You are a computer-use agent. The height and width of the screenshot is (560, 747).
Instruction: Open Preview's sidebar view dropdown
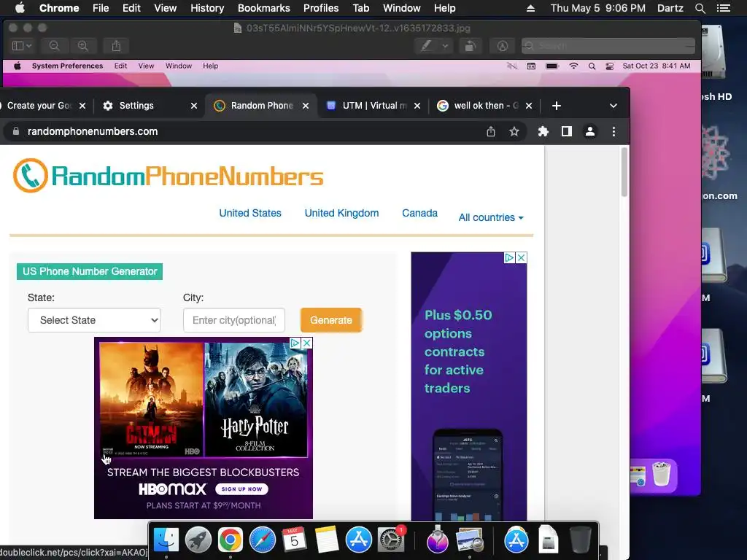point(21,46)
